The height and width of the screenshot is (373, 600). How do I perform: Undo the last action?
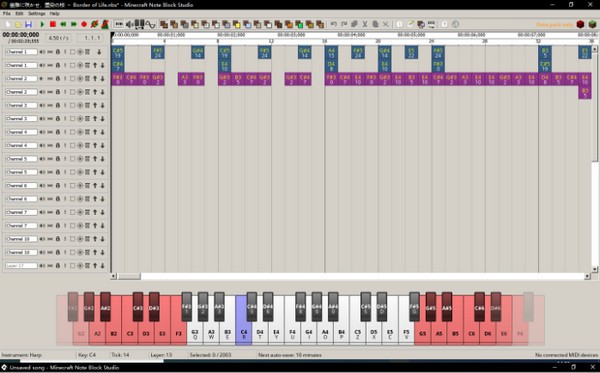334,24
